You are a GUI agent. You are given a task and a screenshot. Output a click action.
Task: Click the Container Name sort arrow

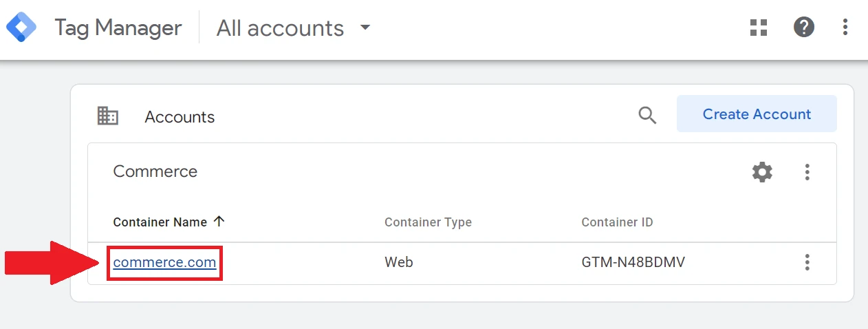pos(219,222)
